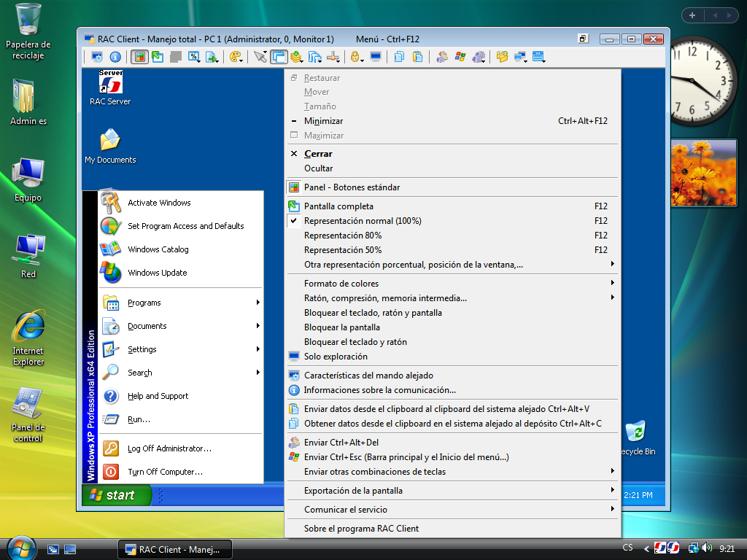Click the flower picture sidebar gadget
747x560 pixels.
point(704,173)
